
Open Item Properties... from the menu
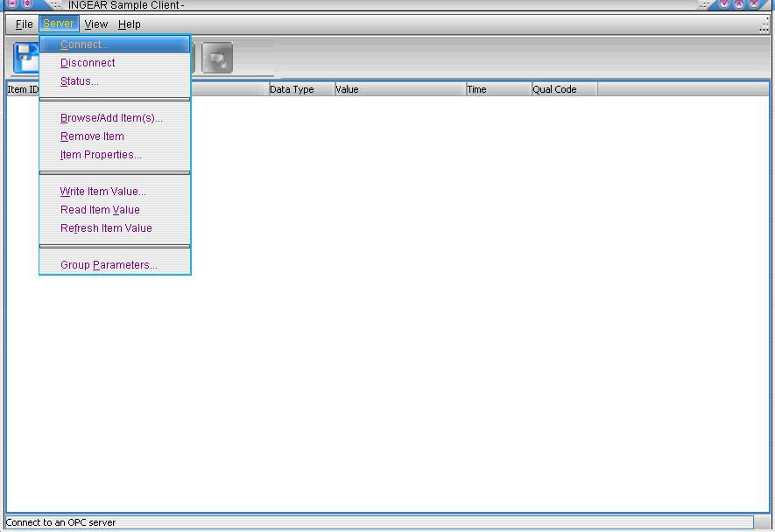click(115, 155)
